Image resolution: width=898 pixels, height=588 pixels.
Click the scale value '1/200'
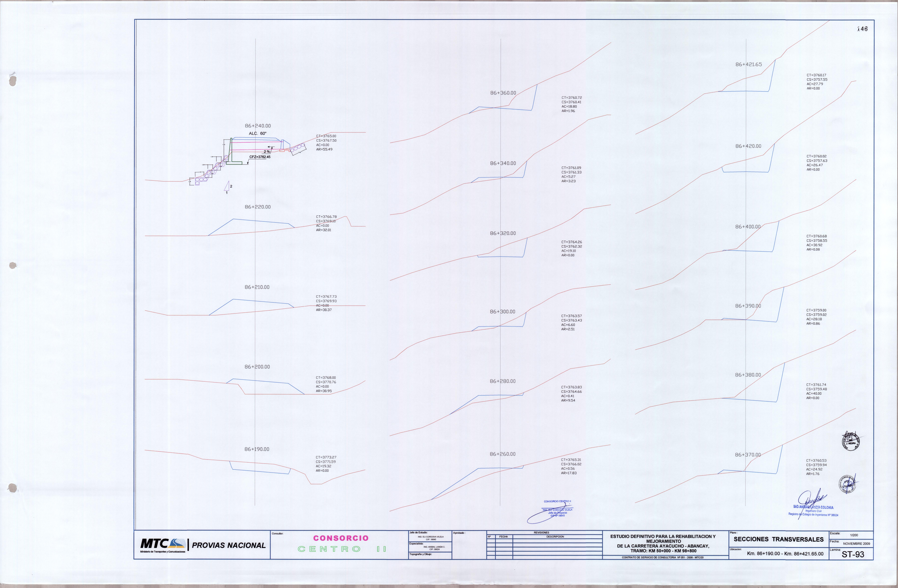854,535
